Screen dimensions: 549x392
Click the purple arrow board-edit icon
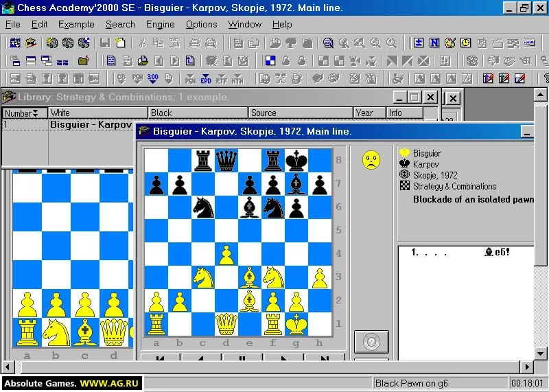click(x=488, y=78)
